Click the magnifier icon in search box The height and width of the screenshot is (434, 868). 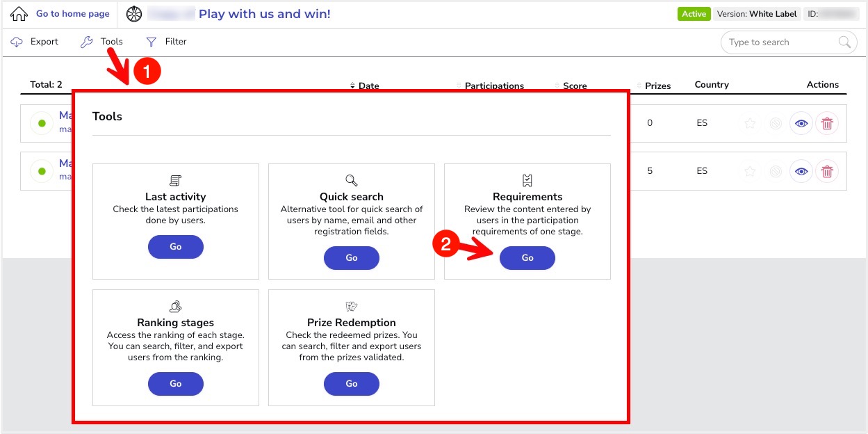[x=844, y=42]
